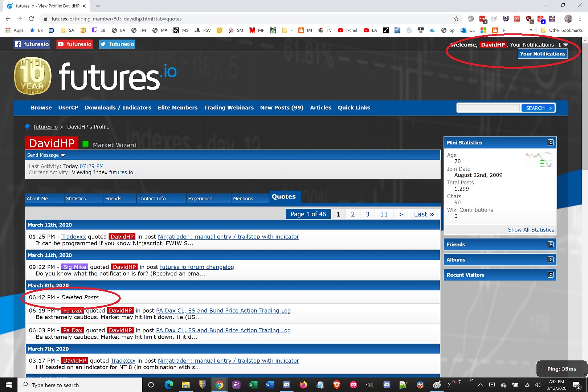Expand the taskbar toolbar overflow chevron
588x392 pixels.
(x=471, y=380)
